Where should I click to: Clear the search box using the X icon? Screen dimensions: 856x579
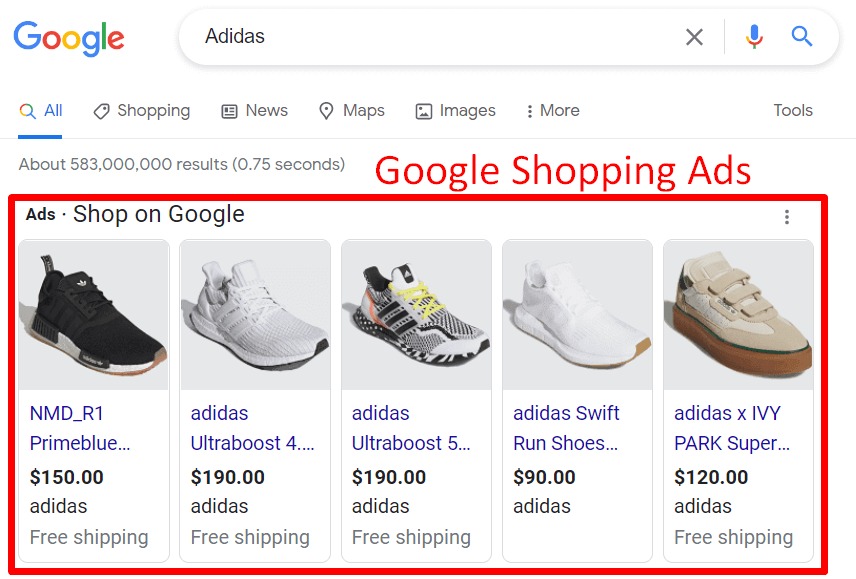695,36
